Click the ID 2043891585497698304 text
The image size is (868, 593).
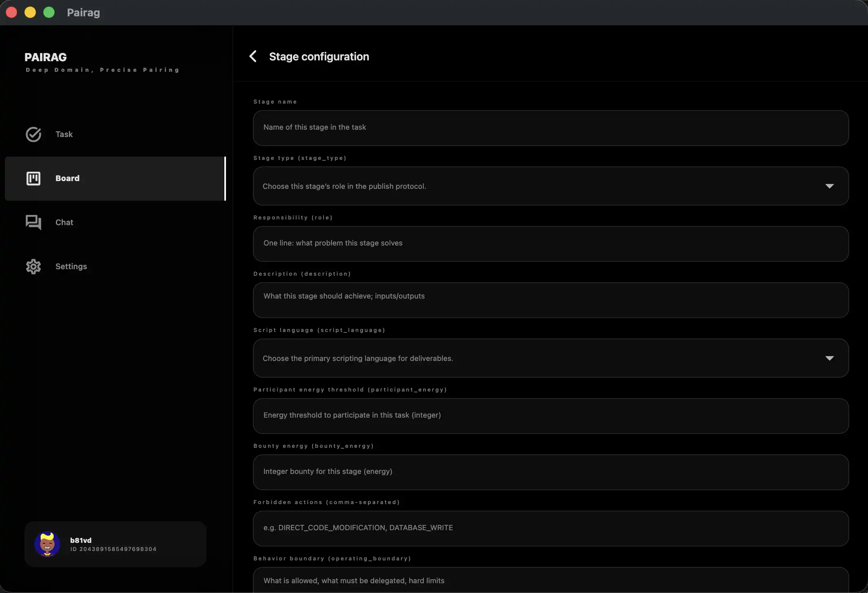tap(113, 549)
